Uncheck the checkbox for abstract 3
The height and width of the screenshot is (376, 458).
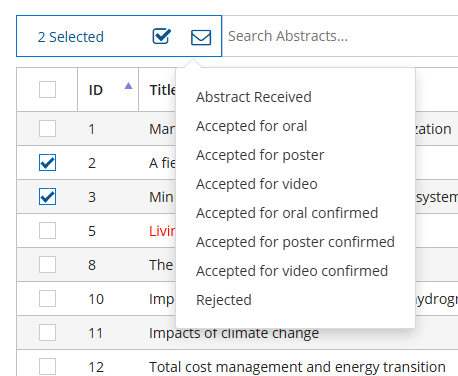tap(47, 197)
